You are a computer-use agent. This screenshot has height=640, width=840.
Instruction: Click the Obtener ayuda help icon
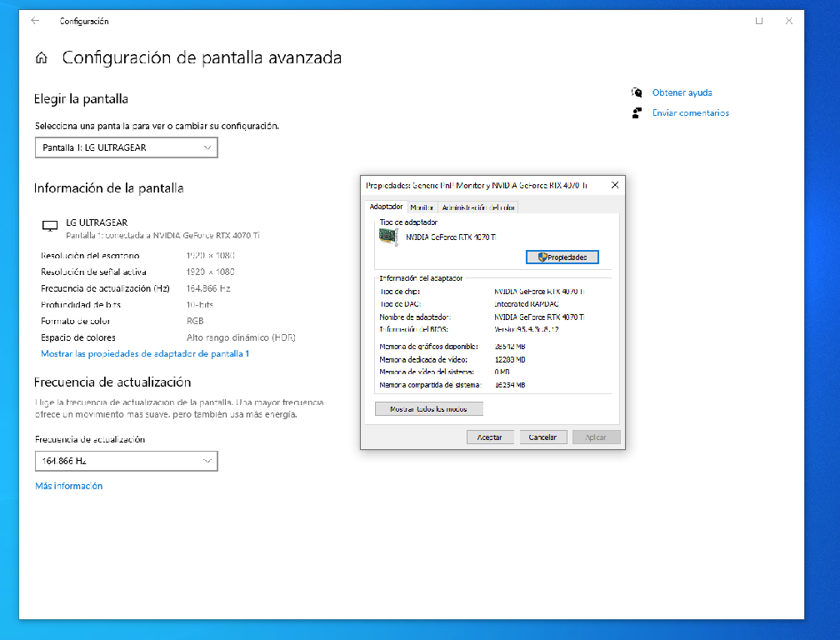(x=637, y=92)
